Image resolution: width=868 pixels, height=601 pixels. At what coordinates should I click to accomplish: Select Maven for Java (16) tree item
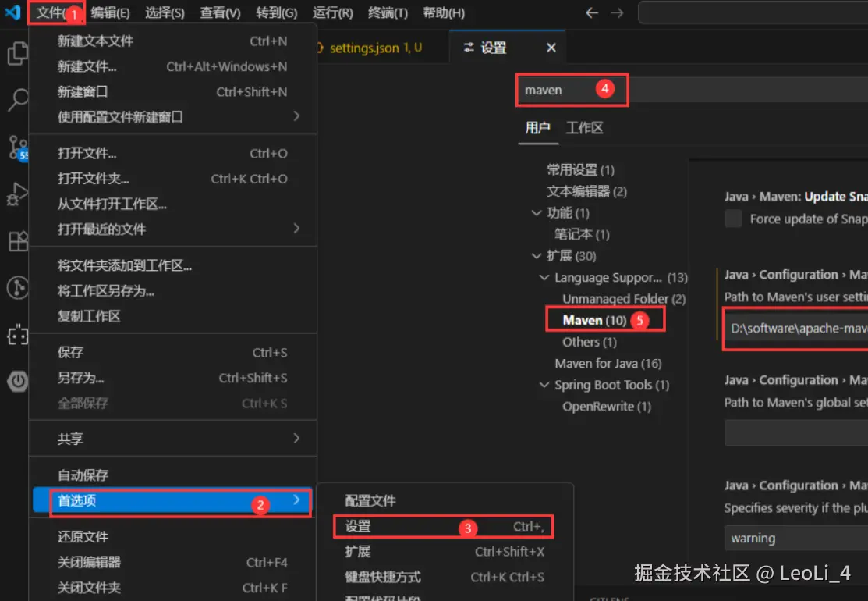[608, 364]
